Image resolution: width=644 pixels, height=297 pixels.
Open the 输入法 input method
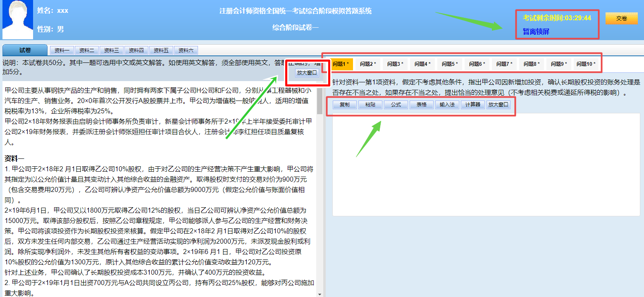(447, 105)
